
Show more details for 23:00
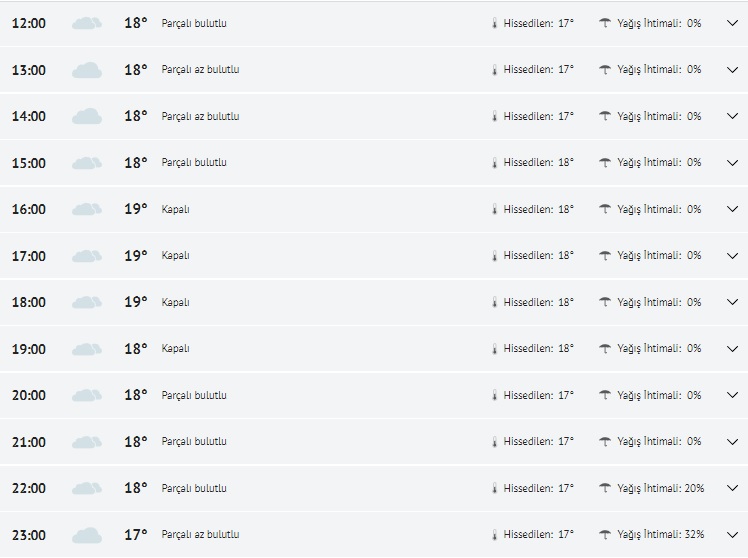(732, 535)
